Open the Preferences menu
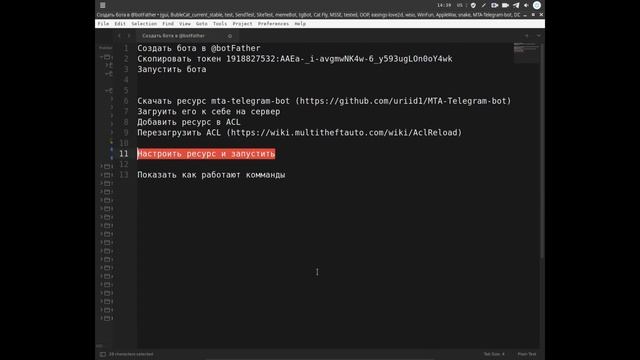This screenshot has height=360, width=640. [273, 24]
